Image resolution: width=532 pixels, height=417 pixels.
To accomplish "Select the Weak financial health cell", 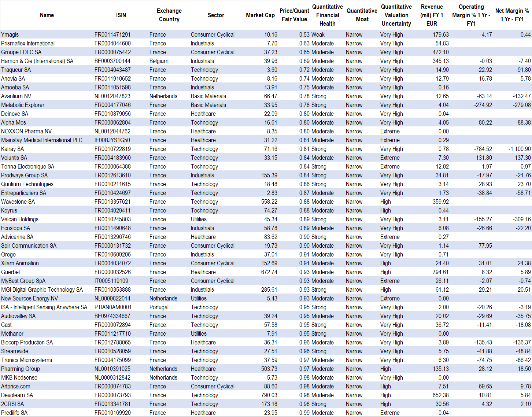I will (318, 34).
